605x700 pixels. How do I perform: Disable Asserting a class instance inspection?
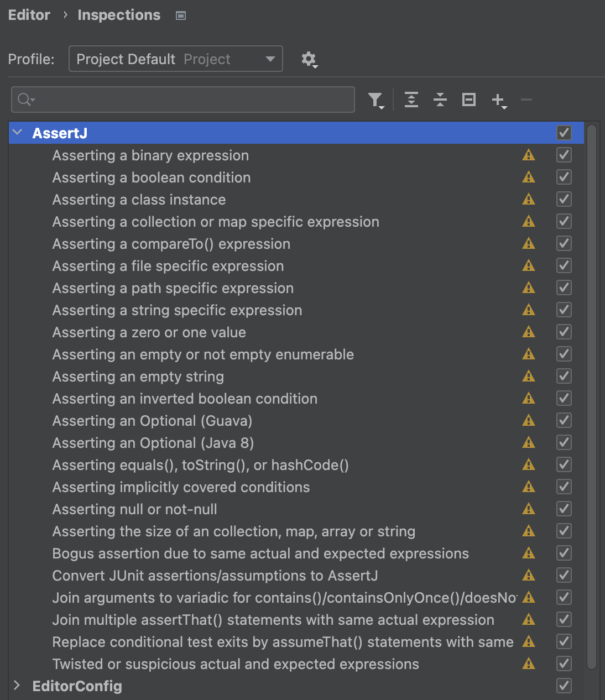(x=564, y=199)
